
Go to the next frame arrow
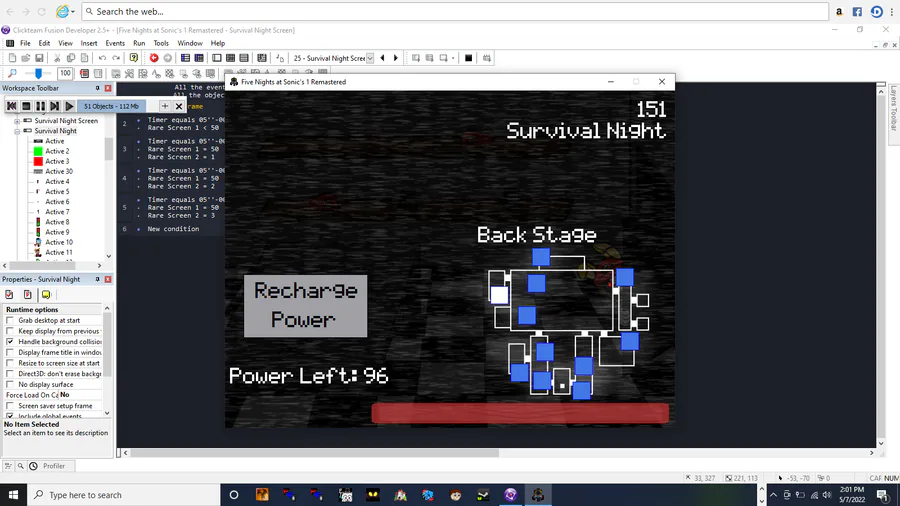[395, 58]
